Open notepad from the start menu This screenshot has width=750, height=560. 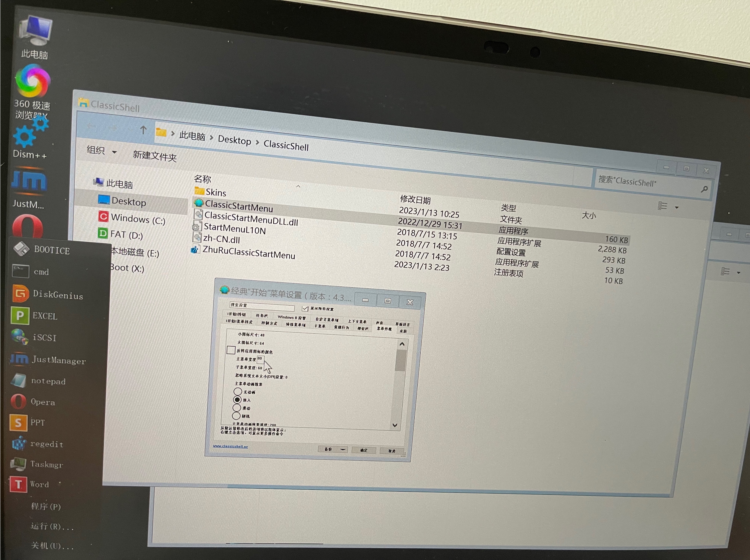pos(38,381)
